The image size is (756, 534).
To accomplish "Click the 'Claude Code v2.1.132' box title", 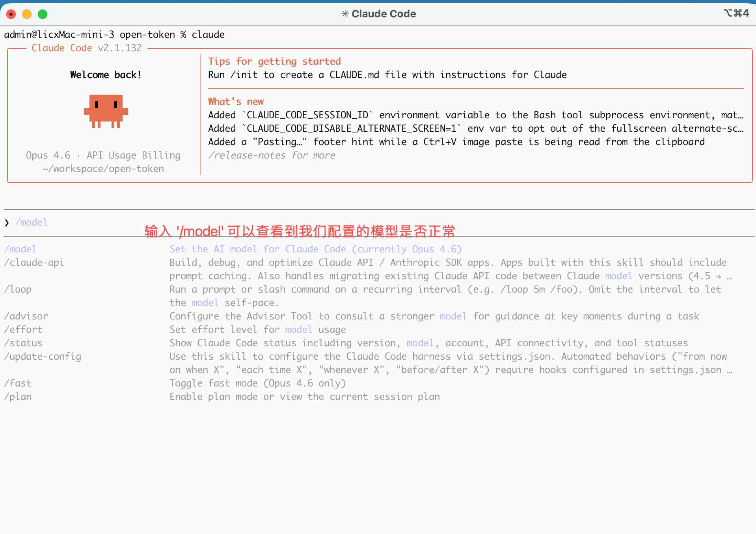I will [87, 48].
